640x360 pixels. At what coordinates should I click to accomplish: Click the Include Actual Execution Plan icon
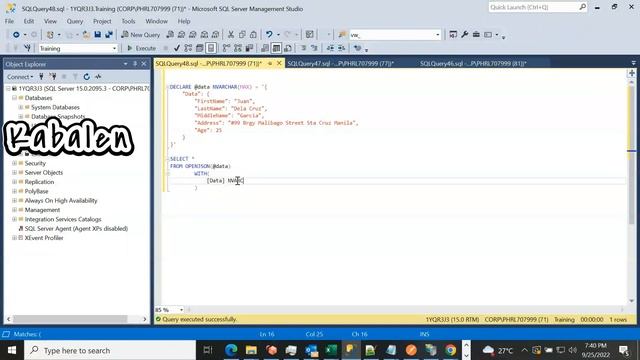coord(227,48)
